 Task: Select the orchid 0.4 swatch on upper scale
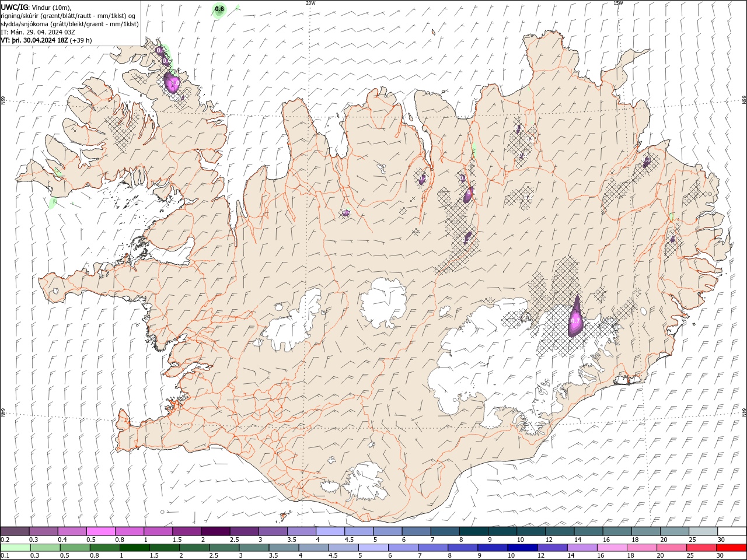[x=72, y=531]
